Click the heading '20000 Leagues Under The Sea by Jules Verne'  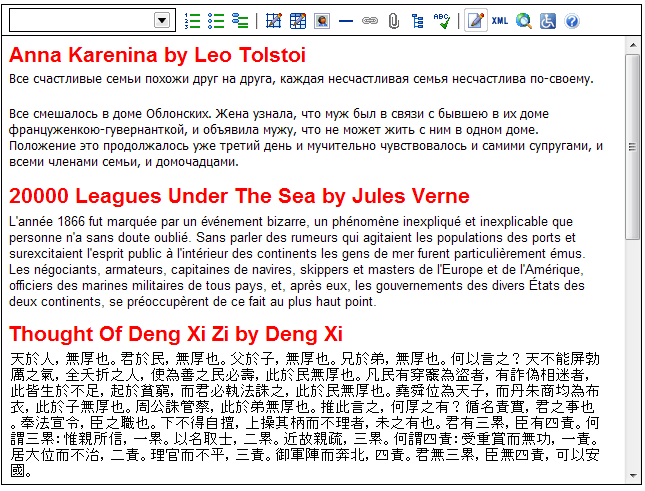tap(239, 196)
